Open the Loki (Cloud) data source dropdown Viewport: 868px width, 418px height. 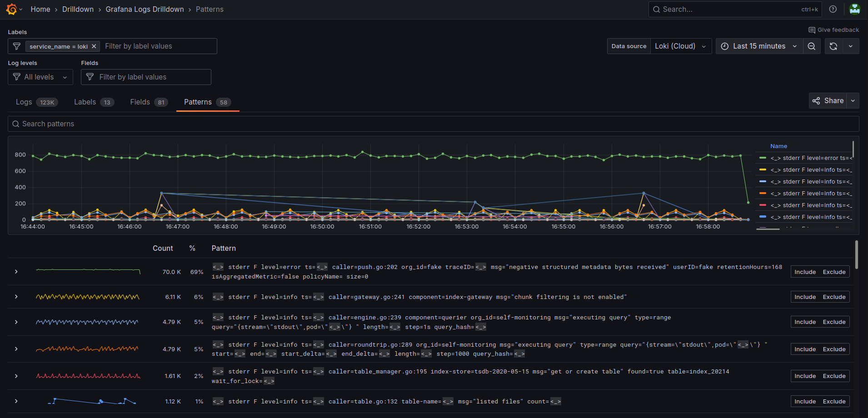(x=681, y=46)
